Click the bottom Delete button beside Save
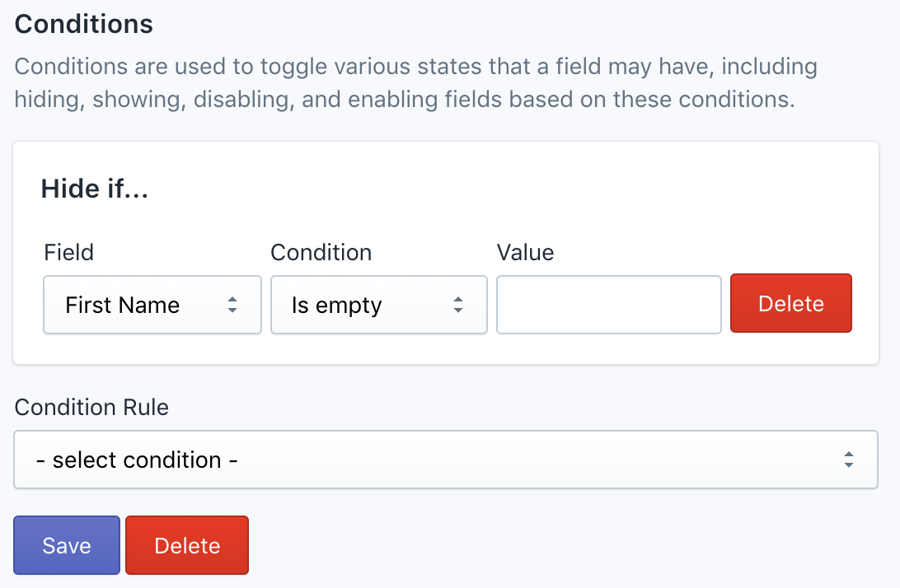 pyautogui.click(x=187, y=545)
